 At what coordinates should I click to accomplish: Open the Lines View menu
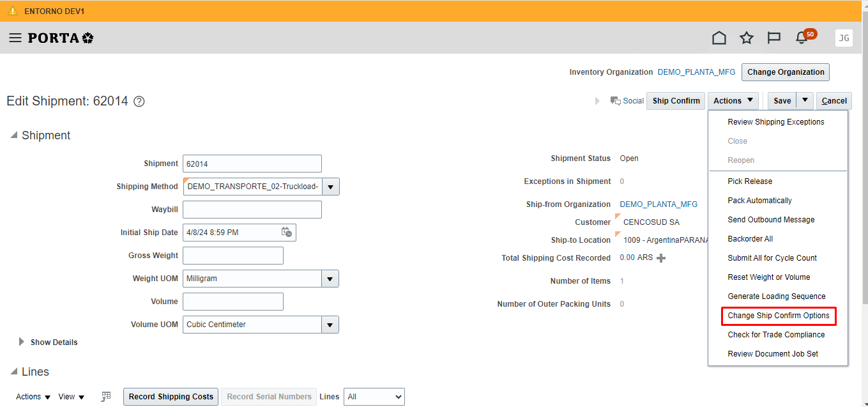coord(72,397)
